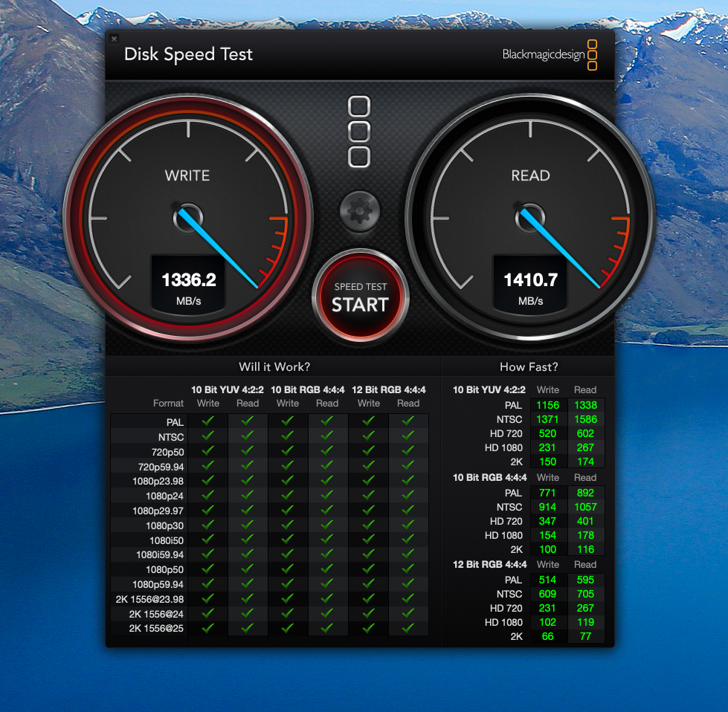Click the 10 Bit RGB 4:4:4 column header in Will it Work
The height and width of the screenshot is (712, 728).
click(x=308, y=390)
